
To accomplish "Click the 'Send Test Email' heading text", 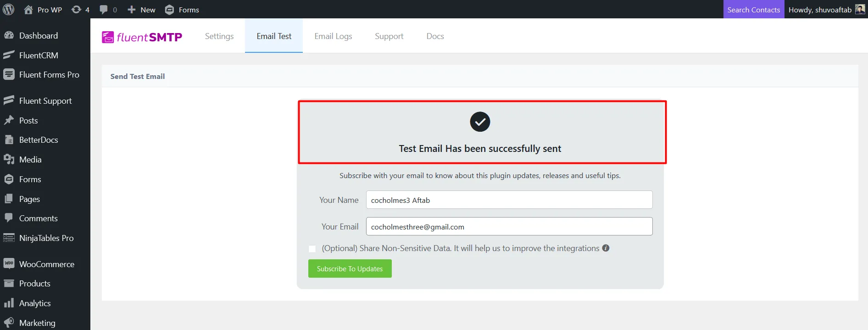I will (x=138, y=76).
